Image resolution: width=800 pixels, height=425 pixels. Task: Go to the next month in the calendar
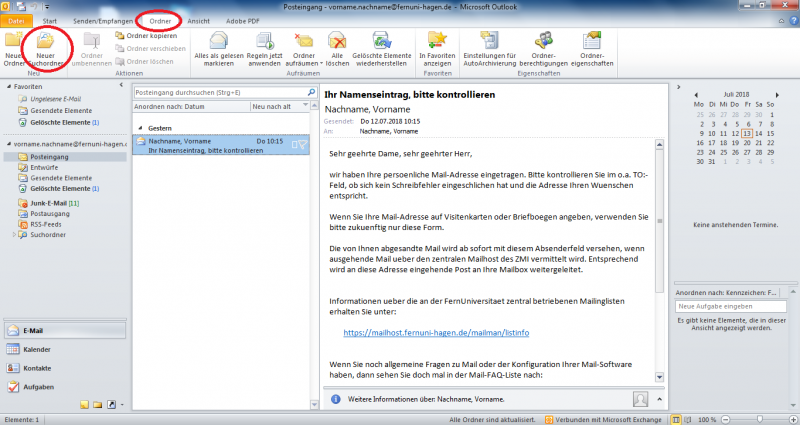(777, 95)
